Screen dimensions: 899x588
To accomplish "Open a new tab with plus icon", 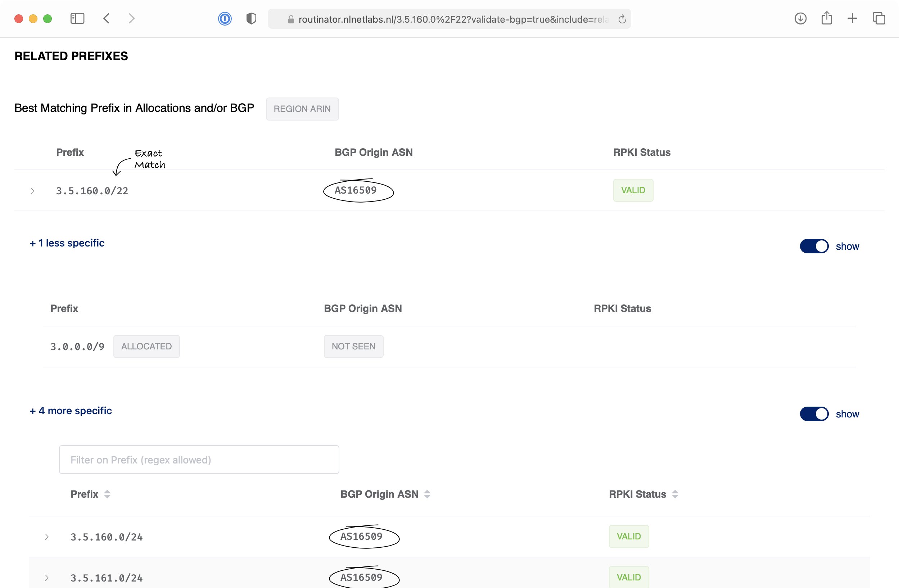I will click(x=852, y=18).
